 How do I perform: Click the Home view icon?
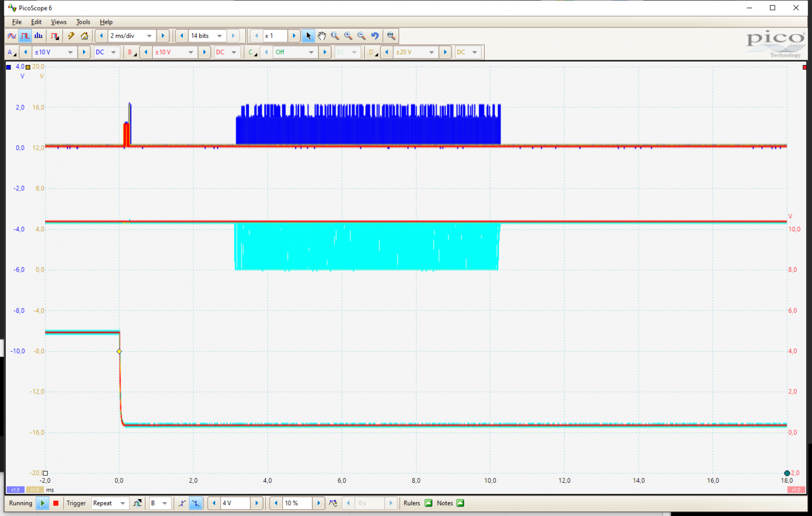click(85, 35)
